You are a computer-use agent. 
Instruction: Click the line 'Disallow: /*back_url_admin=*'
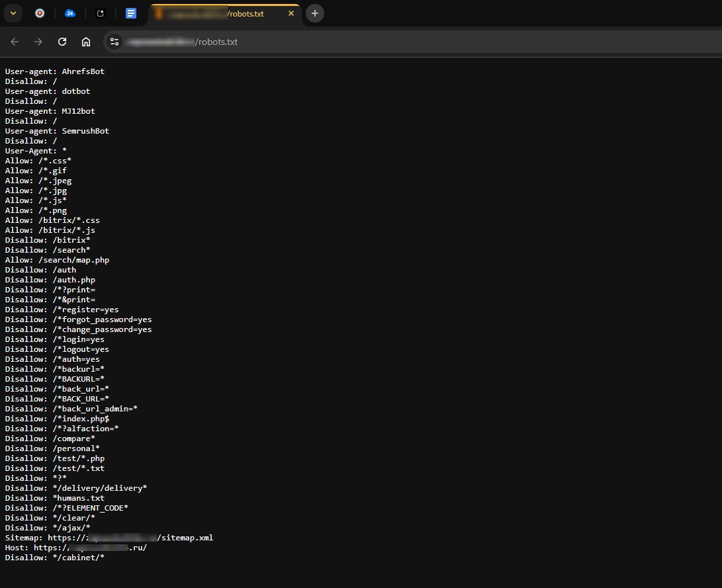71,409
